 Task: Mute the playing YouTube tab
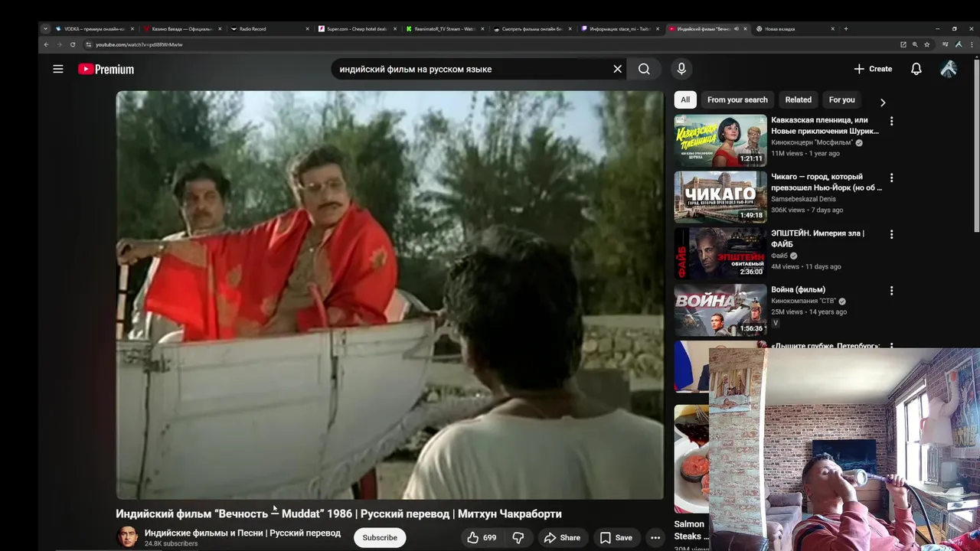tap(736, 29)
